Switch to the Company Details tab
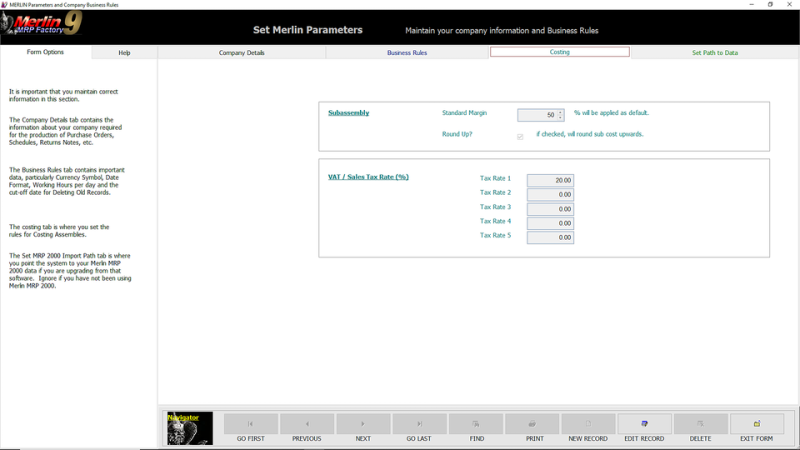This screenshot has width=800, height=450. pos(242,52)
